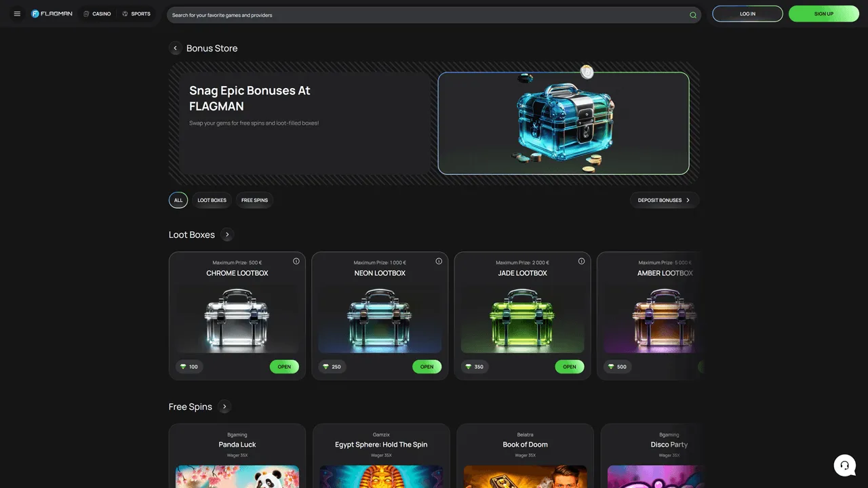The width and height of the screenshot is (868, 488).
Task: Show info for Chrome Lootbox
Action: pos(296,261)
